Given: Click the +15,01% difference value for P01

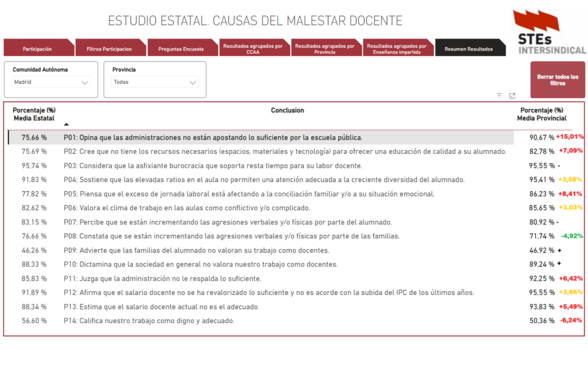Looking at the screenshot, I should [x=569, y=137].
